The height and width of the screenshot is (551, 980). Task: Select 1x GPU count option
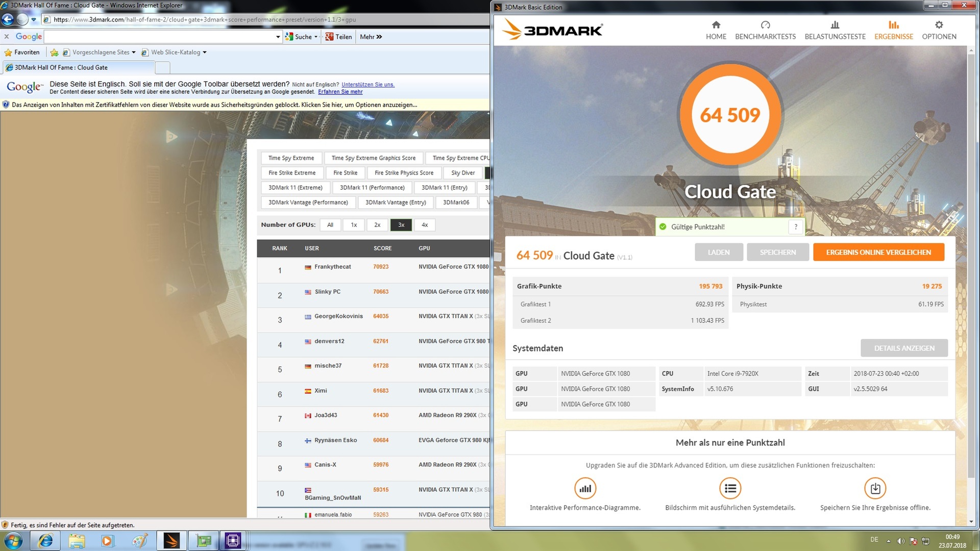[354, 225]
